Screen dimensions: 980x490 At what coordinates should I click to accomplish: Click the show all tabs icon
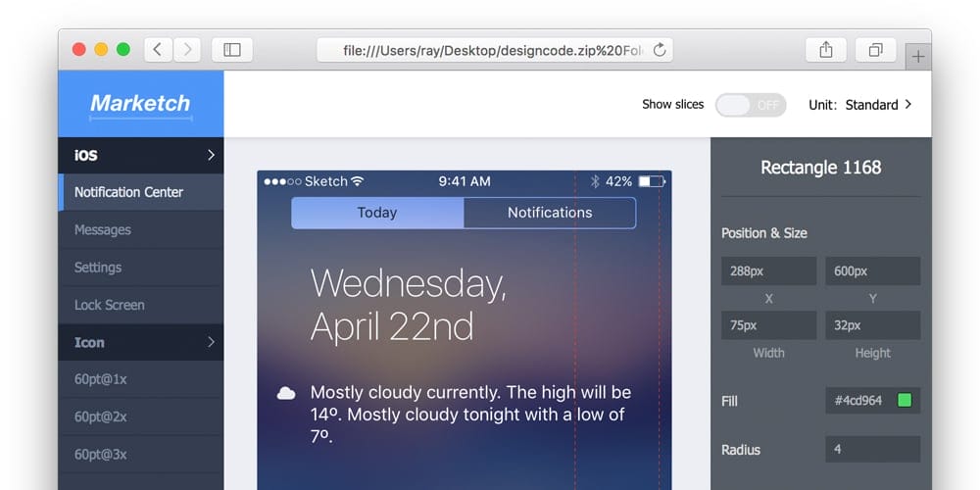[x=875, y=49]
